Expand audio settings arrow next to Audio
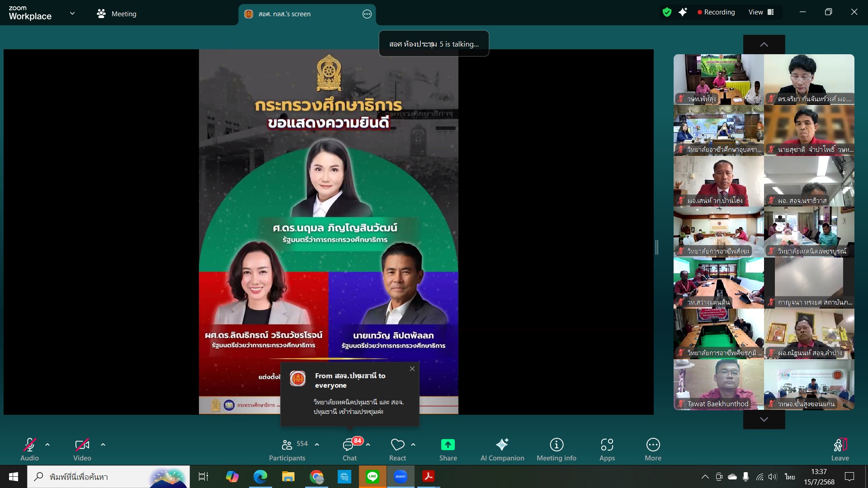Screen dimensions: 868x488 point(47,445)
